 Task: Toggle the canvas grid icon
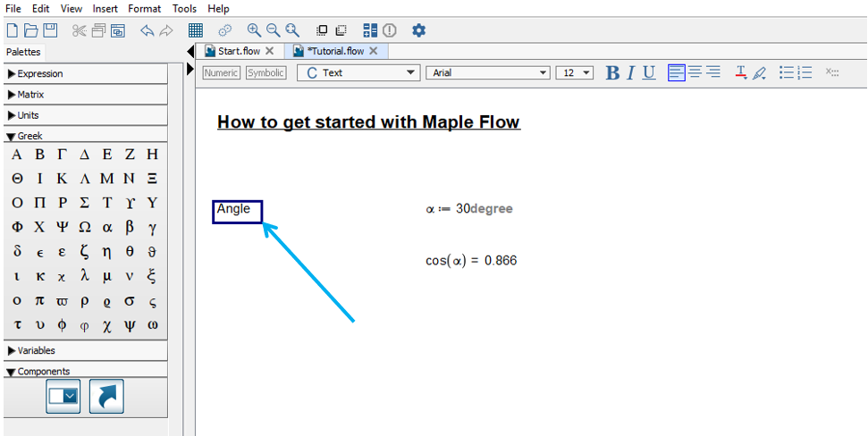196,29
